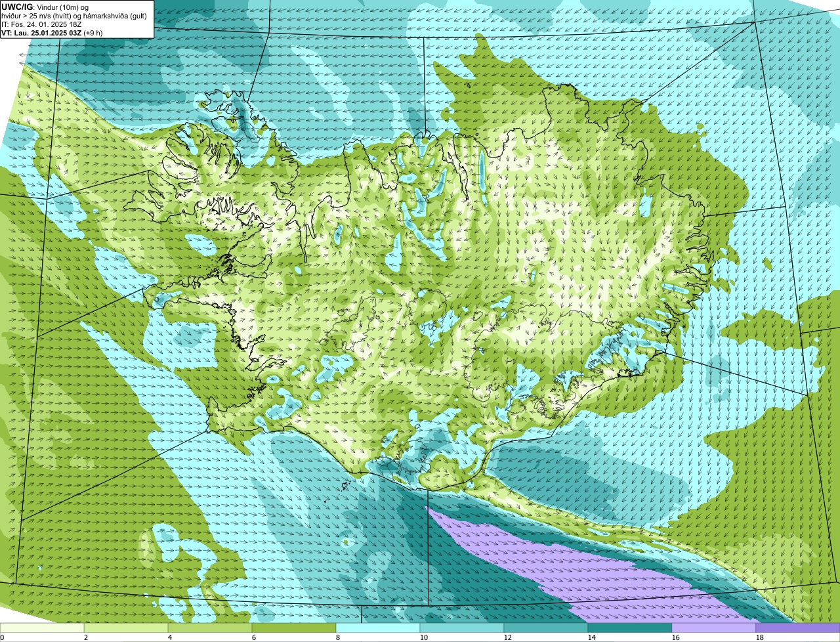The height and width of the screenshot is (642, 840).
Task: Click the legend scale value "2"
Action: pyautogui.click(x=85, y=637)
